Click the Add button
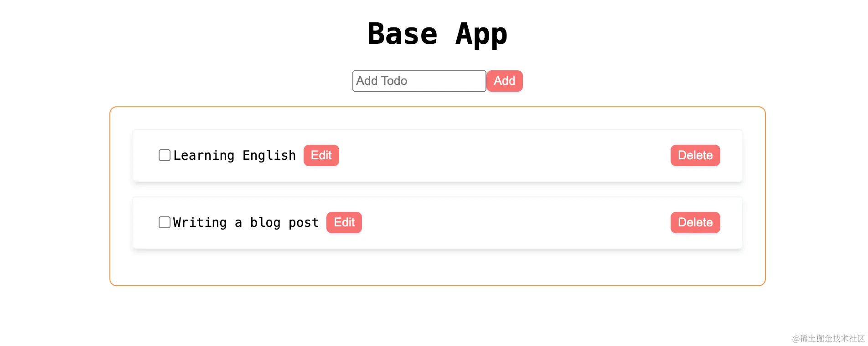Screen dimensions: 868x346 pyautogui.click(x=504, y=81)
